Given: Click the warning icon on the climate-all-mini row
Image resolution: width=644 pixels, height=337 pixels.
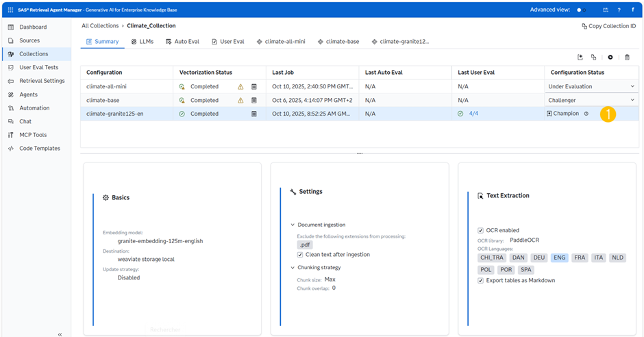Looking at the screenshot, I should click(240, 87).
